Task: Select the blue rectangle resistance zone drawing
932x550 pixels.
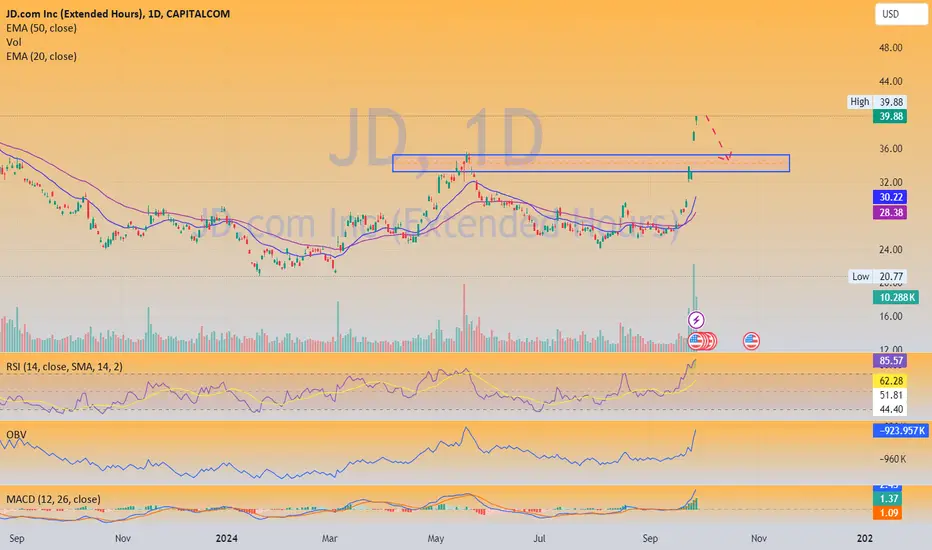Action: click(x=591, y=163)
